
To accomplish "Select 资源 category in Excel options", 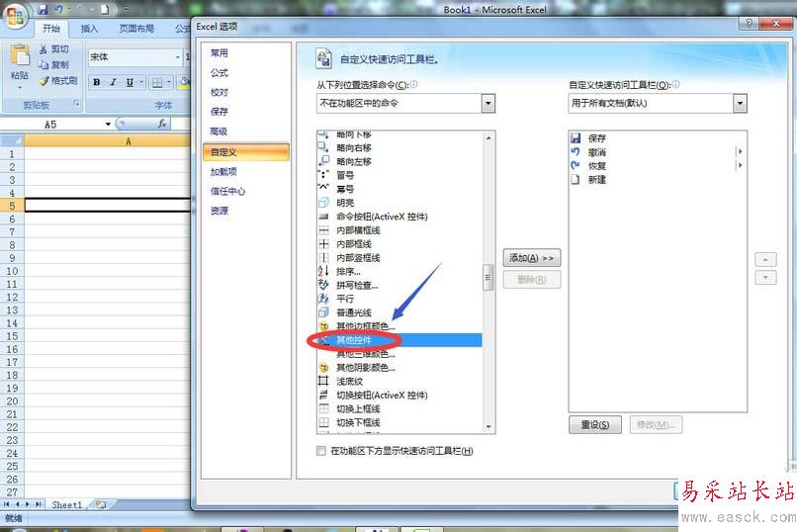I will coord(246,211).
